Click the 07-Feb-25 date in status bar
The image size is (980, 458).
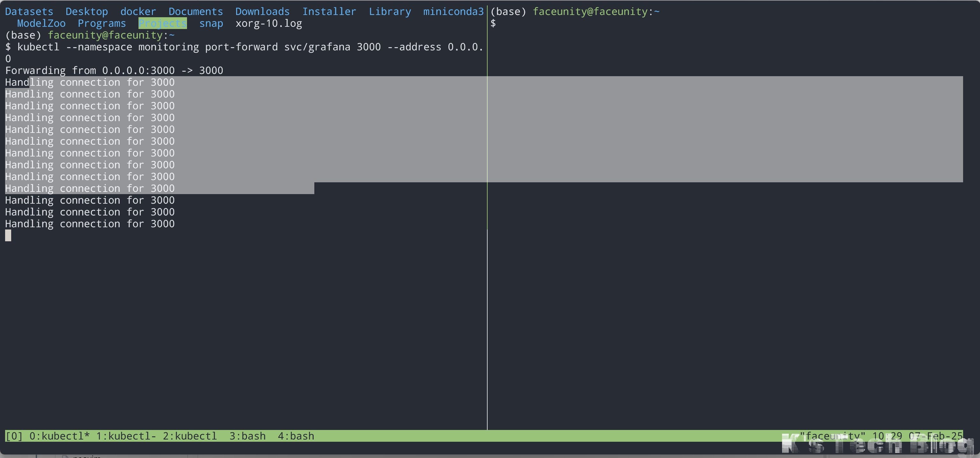(x=936, y=436)
